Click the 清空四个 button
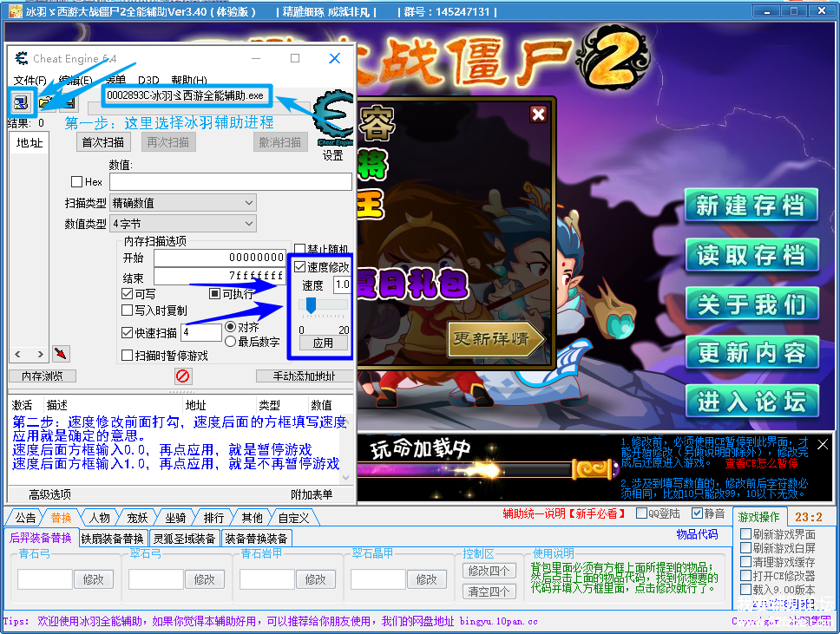Viewport: 840px width, 634px height. (x=489, y=592)
